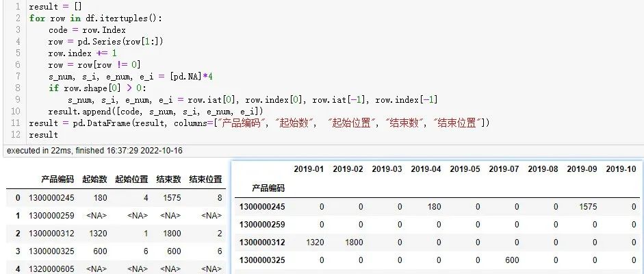Click row label 1300000325 in right table

pyautogui.click(x=262, y=260)
